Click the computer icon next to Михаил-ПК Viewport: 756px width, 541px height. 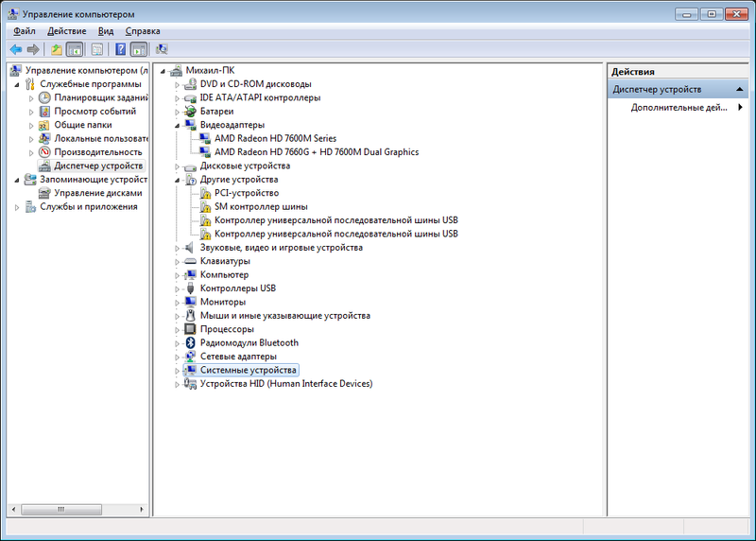click(x=177, y=70)
